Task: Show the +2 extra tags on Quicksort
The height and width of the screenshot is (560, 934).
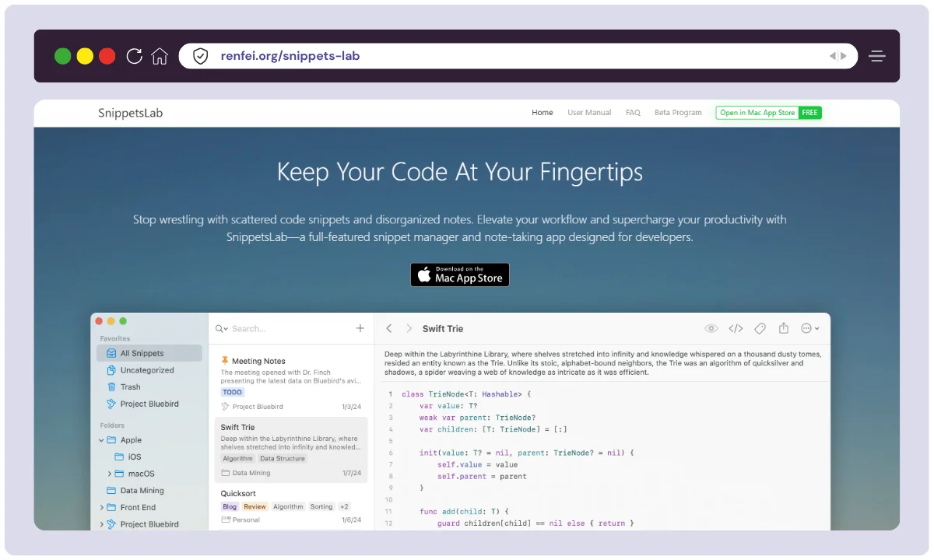Action: [x=345, y=507]
